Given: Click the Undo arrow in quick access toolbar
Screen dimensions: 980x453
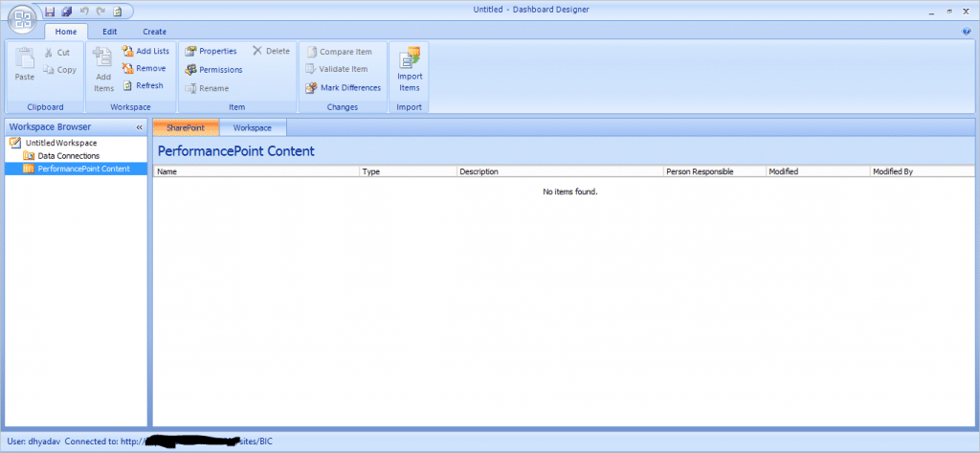Looking at the screenshot, I should click(x=84, y=11).
